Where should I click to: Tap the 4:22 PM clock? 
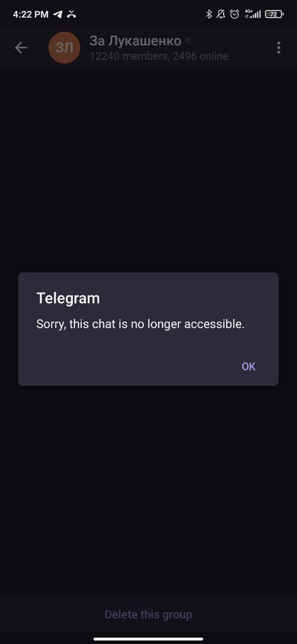31,14
